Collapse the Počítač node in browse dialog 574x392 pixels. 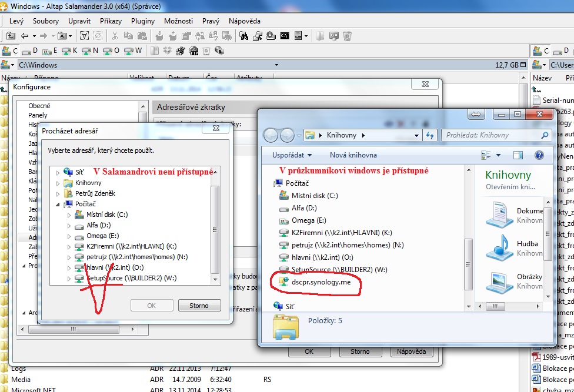[x=58, y=205]
